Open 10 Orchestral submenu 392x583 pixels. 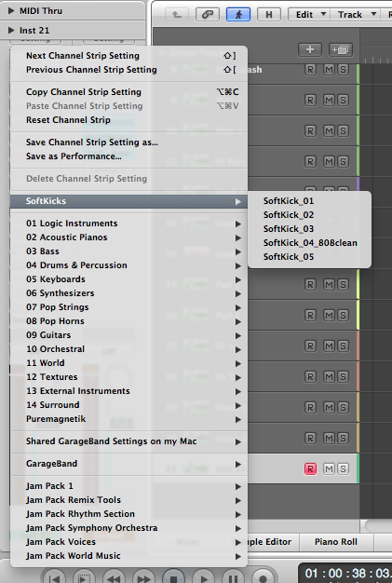click(128, 349)
